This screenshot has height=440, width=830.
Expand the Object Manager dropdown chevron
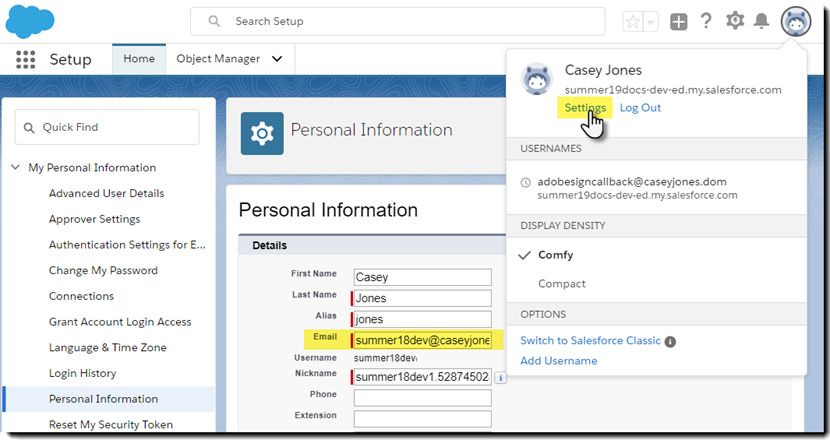tap(277, 59)
